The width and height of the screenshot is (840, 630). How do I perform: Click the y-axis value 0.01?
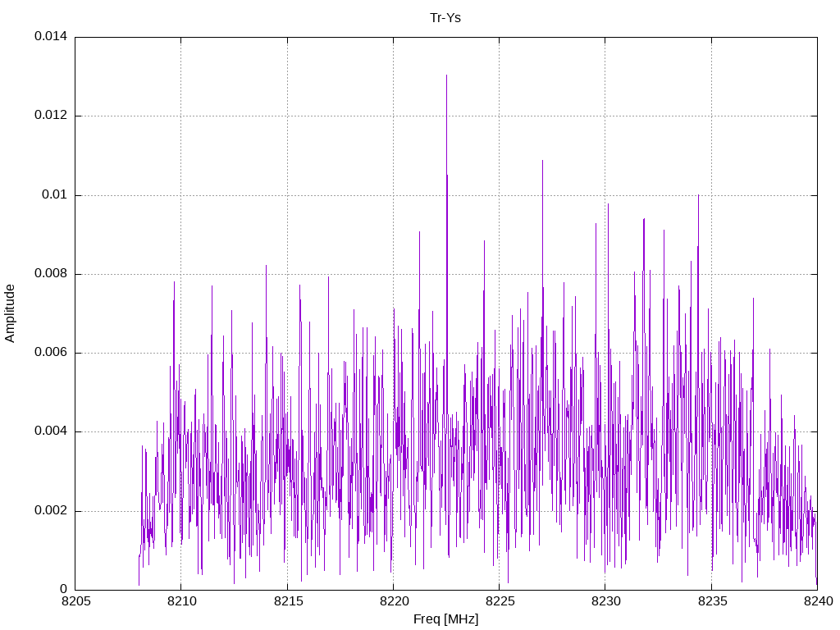click(x=55, y=194)
